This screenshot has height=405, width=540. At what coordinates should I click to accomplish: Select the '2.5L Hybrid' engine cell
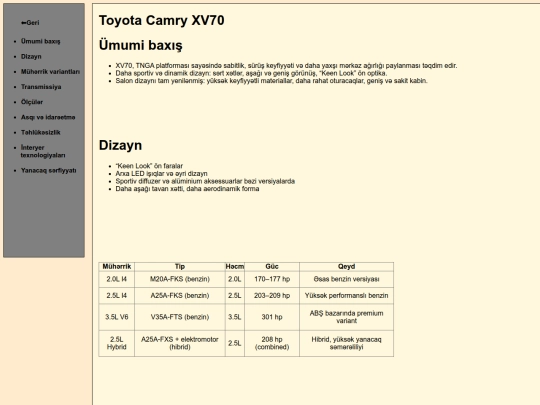tap(117, 343)
